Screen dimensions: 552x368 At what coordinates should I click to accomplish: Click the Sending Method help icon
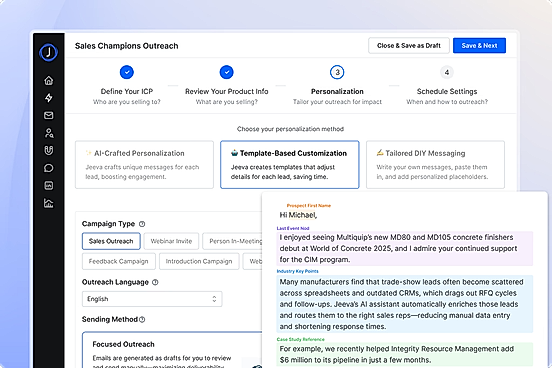tap(142, 319)
